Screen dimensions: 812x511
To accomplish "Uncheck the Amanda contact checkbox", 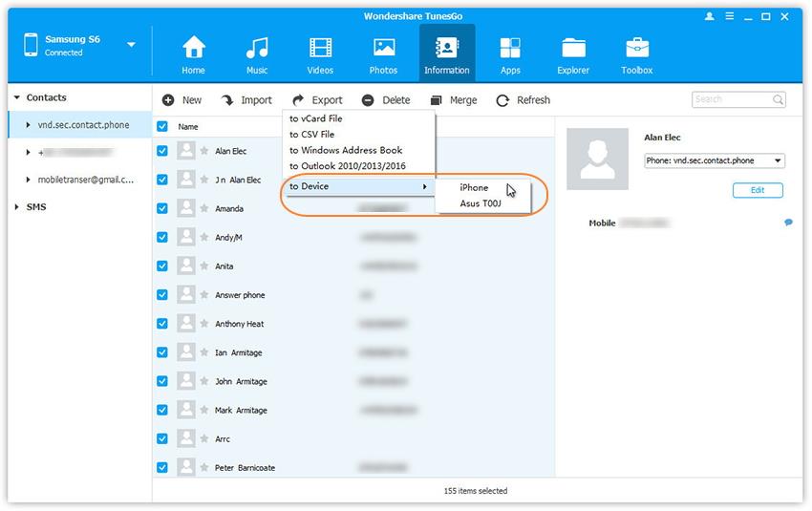I will 162,208.
